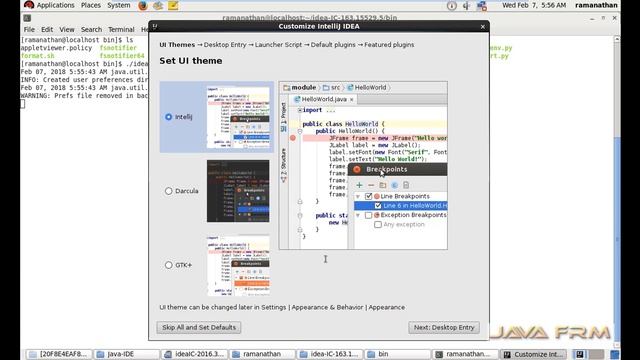Click the date and time clock
The height and width of the screenshot is (360, 640).
[x=534, y=5]
